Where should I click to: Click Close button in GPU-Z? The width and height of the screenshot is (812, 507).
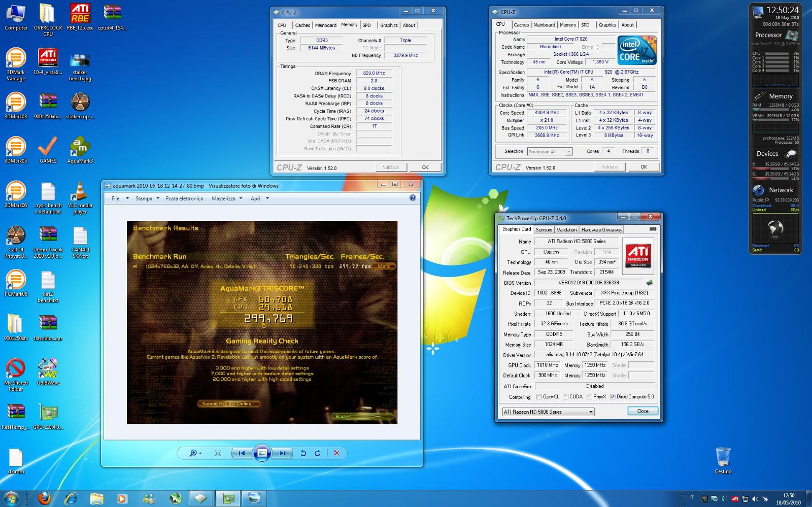(642, 411)
